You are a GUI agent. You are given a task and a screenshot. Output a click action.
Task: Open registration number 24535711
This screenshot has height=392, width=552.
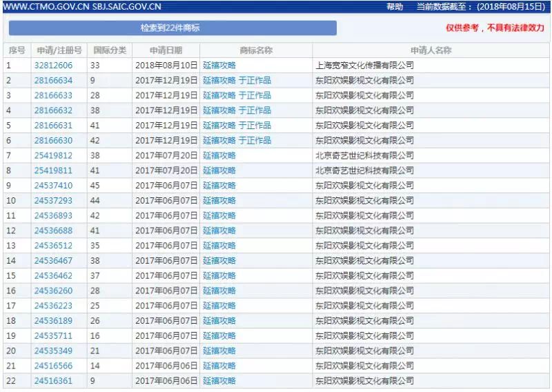click(53, 335)
